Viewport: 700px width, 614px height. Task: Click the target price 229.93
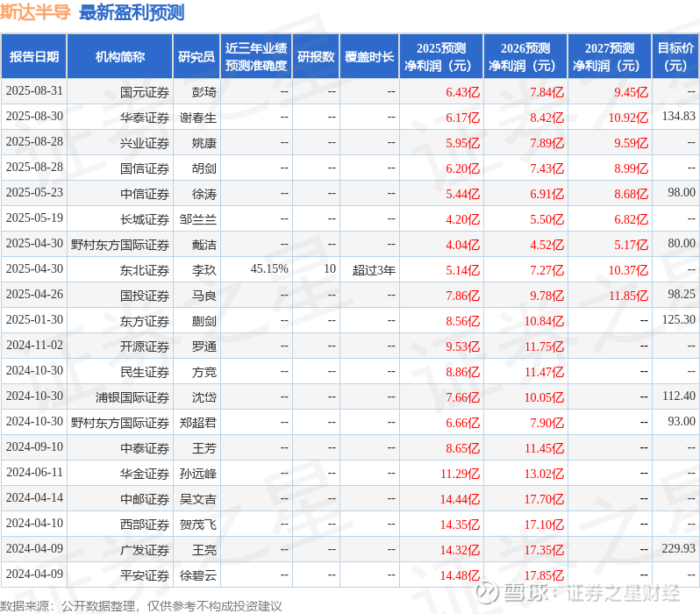tap(679, 548)
